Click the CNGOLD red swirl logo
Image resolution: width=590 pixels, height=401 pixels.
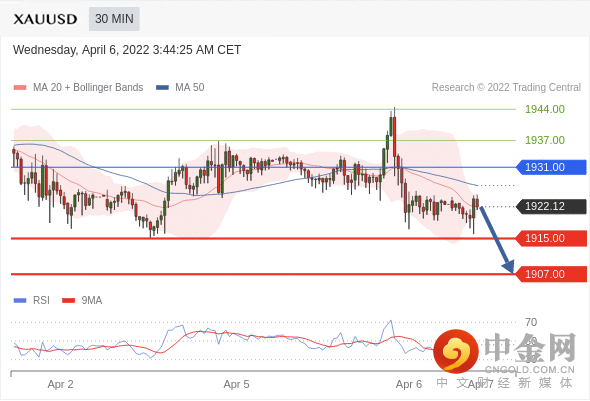tap(456, 351)
